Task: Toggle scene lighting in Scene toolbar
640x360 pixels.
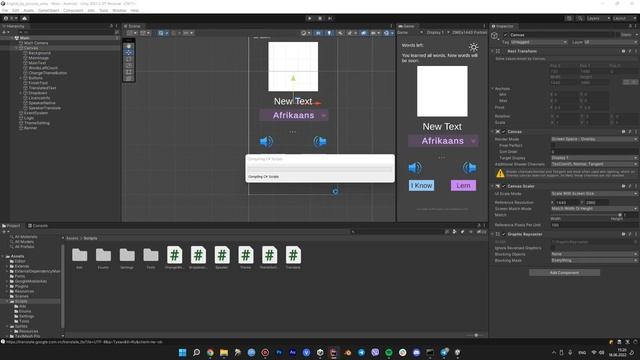Action: point(329,33)
